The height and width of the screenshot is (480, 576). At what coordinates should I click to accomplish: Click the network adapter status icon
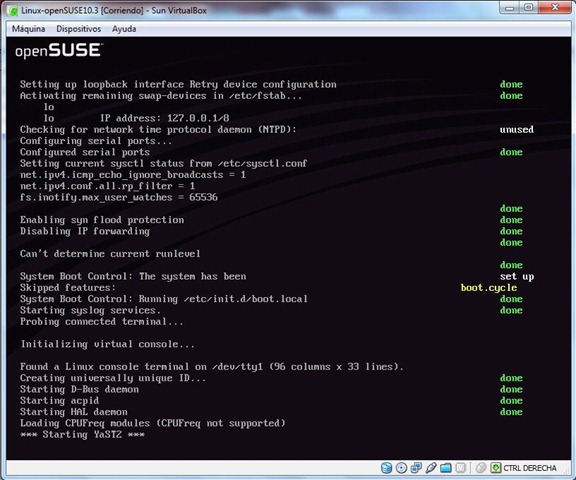point(416,468)
